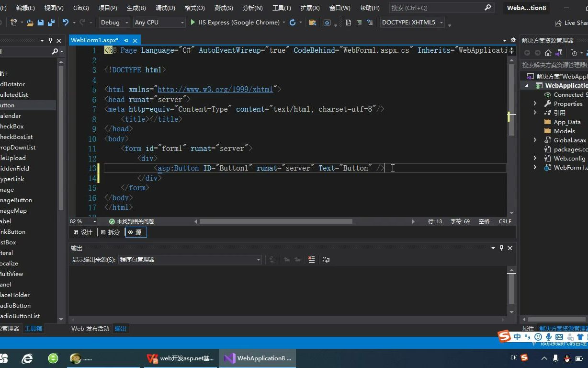Open the IIS Express browser dropdown arrow
Screen dimensions: 588x368
click(283, 23)
